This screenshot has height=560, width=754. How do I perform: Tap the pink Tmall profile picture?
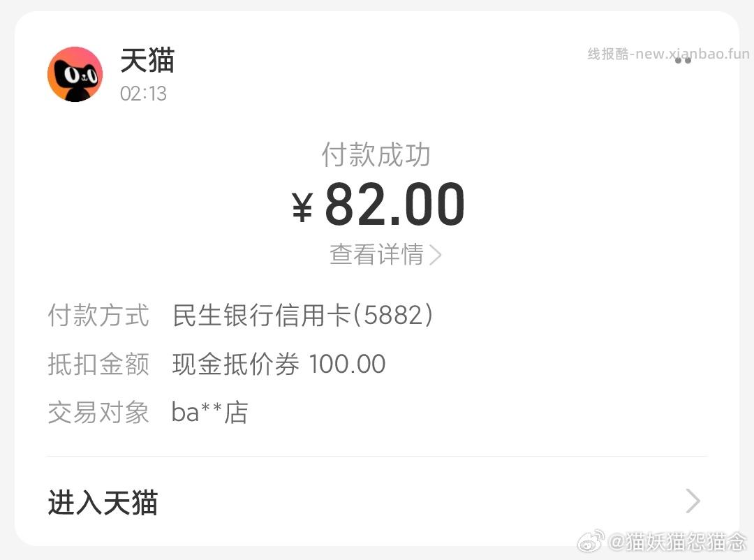75,73
